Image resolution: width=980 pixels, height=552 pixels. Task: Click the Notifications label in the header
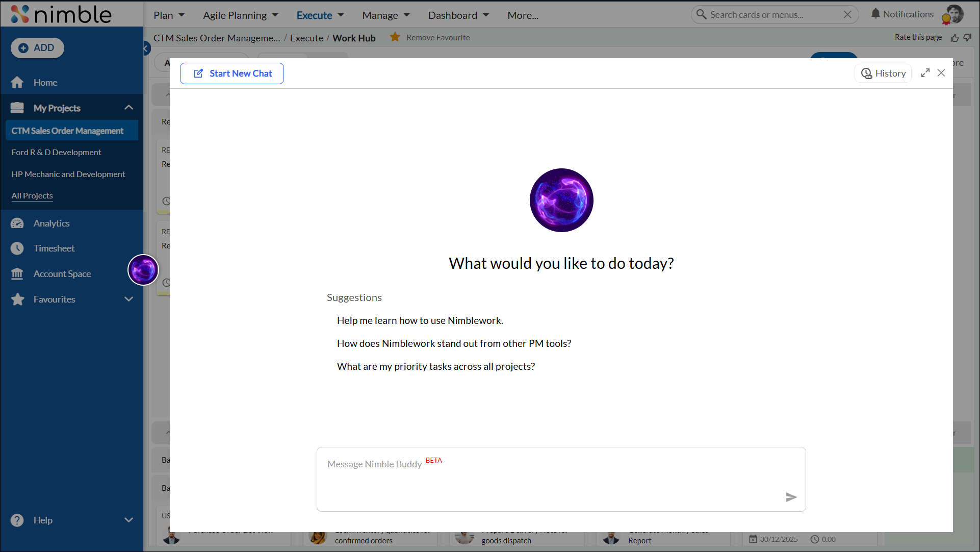pyautogui.click(x=908, y=14)
